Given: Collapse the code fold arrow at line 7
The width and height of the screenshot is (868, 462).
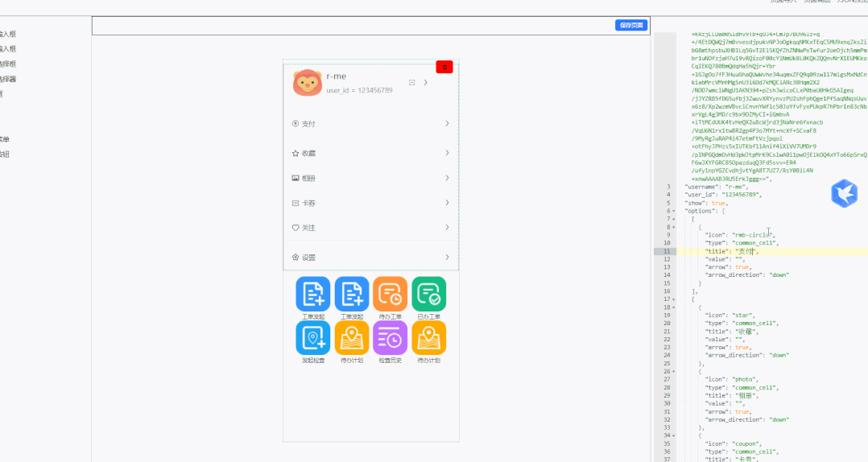Looking at the screenshot, I should coord(674,219).
